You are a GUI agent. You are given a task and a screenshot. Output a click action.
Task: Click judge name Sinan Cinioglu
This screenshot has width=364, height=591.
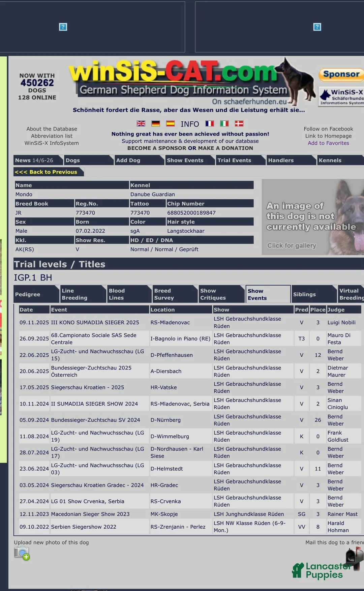338,404
